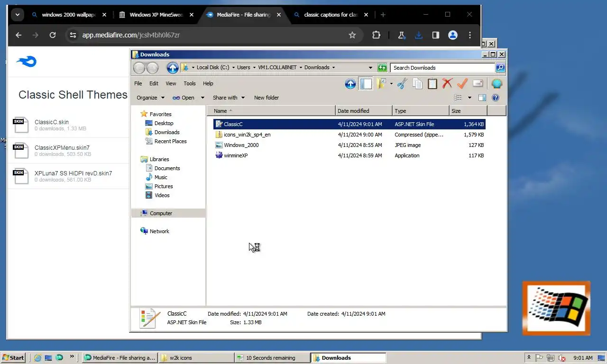Viewport: 607px width, 364px height.
Task: Open the View menu
Action: (171, 83)
